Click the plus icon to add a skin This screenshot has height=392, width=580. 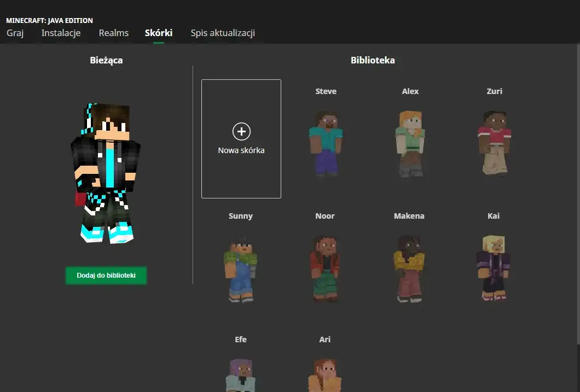coord(241,131)
